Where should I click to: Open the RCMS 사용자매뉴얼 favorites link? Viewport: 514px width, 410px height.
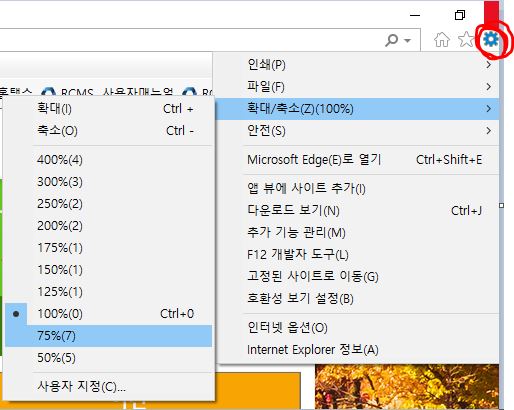(x=107, y=91)
